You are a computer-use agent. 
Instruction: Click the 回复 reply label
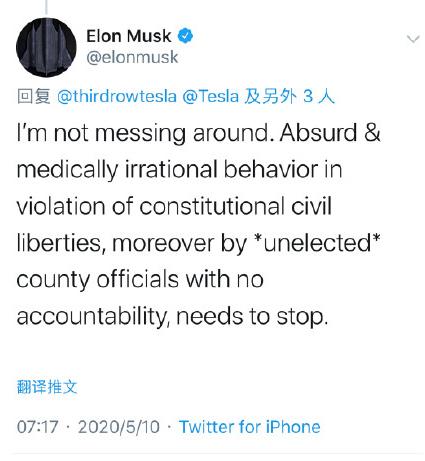[34, 96]
